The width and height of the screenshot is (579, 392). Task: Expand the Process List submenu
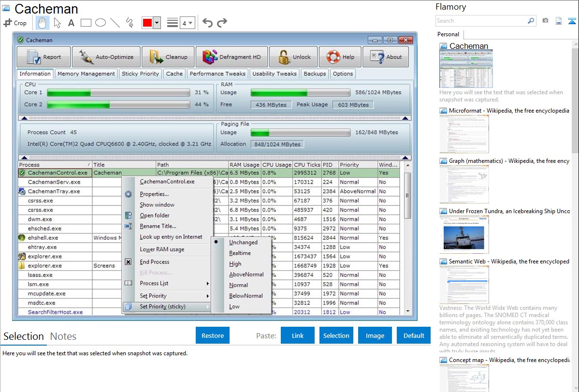(167, 283)
